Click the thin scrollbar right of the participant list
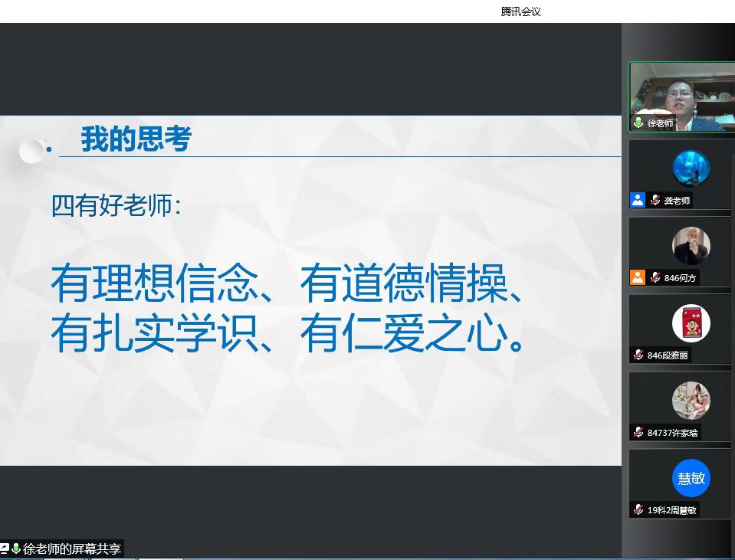 pyautogui.click(x=732, y=306)
